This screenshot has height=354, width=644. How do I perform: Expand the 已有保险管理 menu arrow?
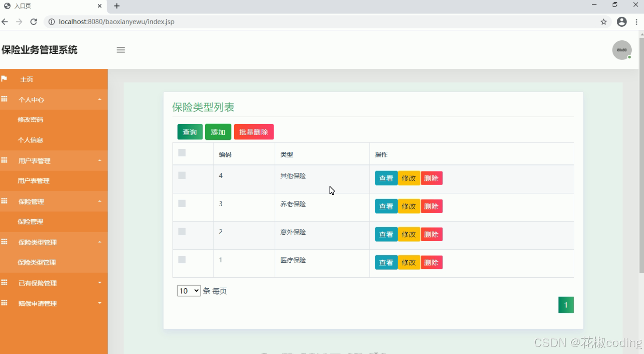point(100,283)
